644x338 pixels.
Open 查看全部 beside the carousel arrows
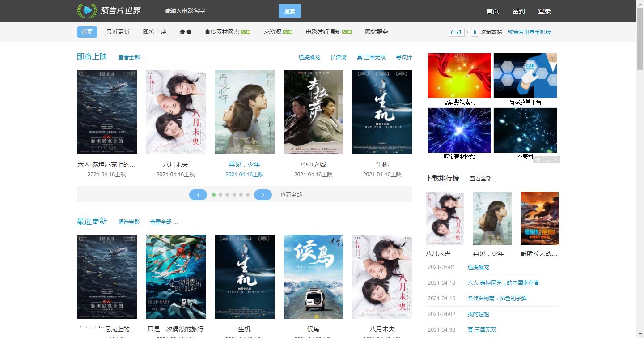(291, 195)
